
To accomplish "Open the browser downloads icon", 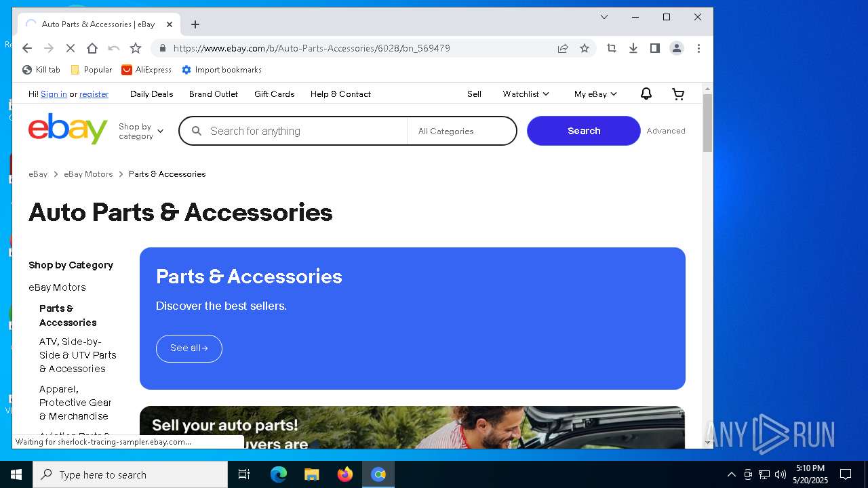I will point(633,48).
